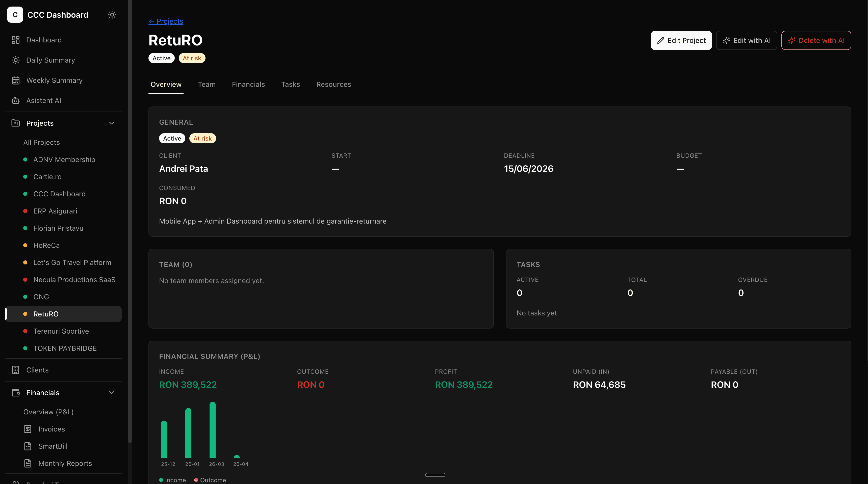Open the Resources tab
Image resolution: width=868 pixels, height=484 pixels.
click(334, 84)
